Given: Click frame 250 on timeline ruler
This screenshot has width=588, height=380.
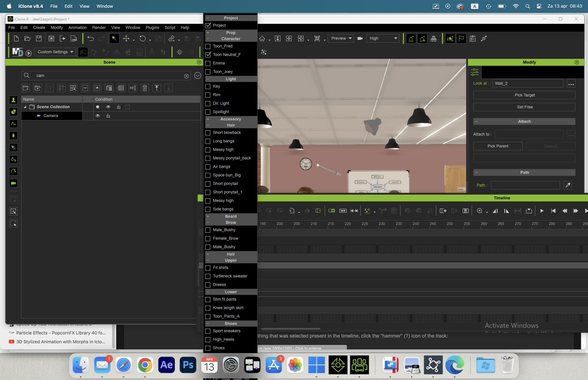Looking at the screenshot, I should coord(450,224).
